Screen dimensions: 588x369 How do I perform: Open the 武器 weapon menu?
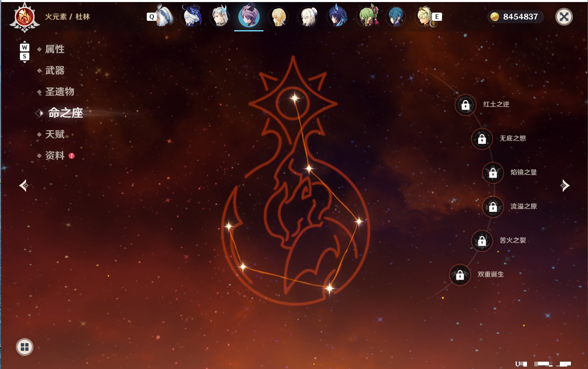click(55, 71)
